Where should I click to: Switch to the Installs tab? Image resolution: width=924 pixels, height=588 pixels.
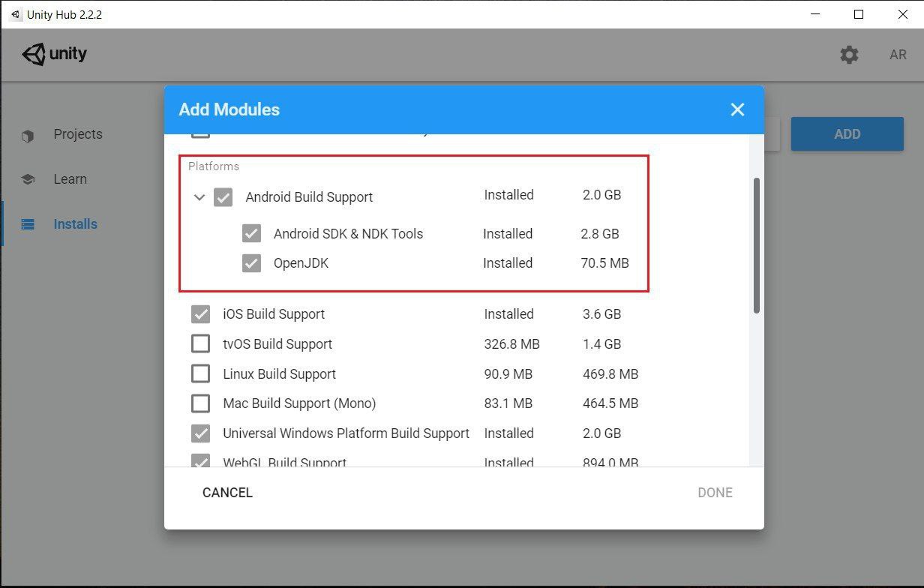click(x=76, y=224)
